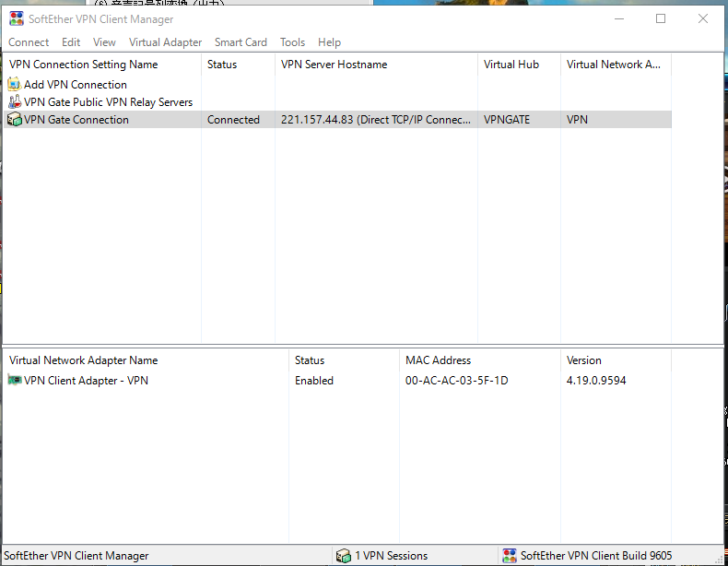Click the Connected status cell

pyautogui.click(x=233, y=120)
